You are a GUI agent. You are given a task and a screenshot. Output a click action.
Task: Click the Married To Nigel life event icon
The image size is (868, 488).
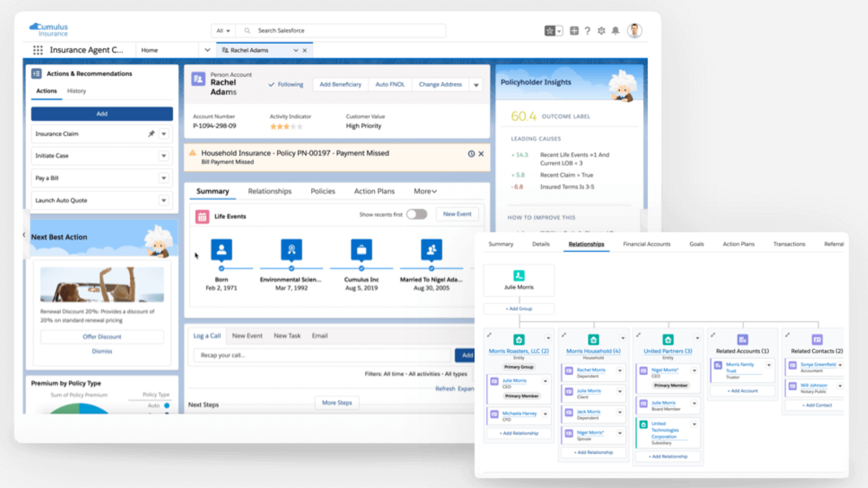(431, 249)
